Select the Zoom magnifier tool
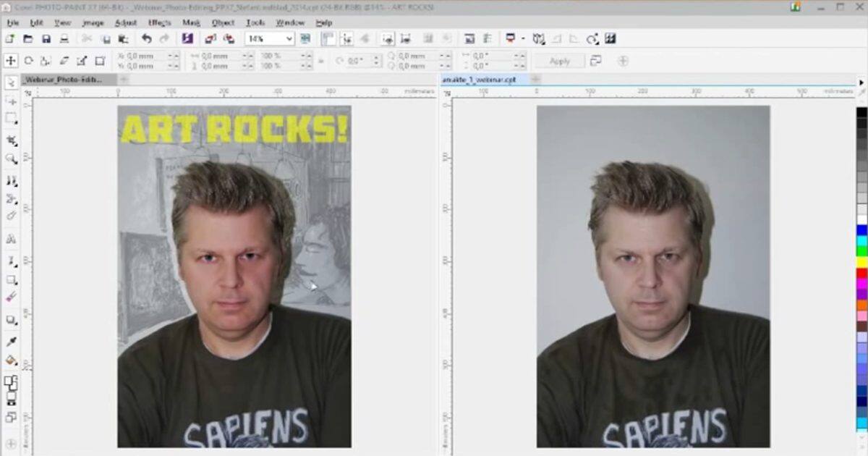This screenshot has height=456, width=868. point(12,159)
